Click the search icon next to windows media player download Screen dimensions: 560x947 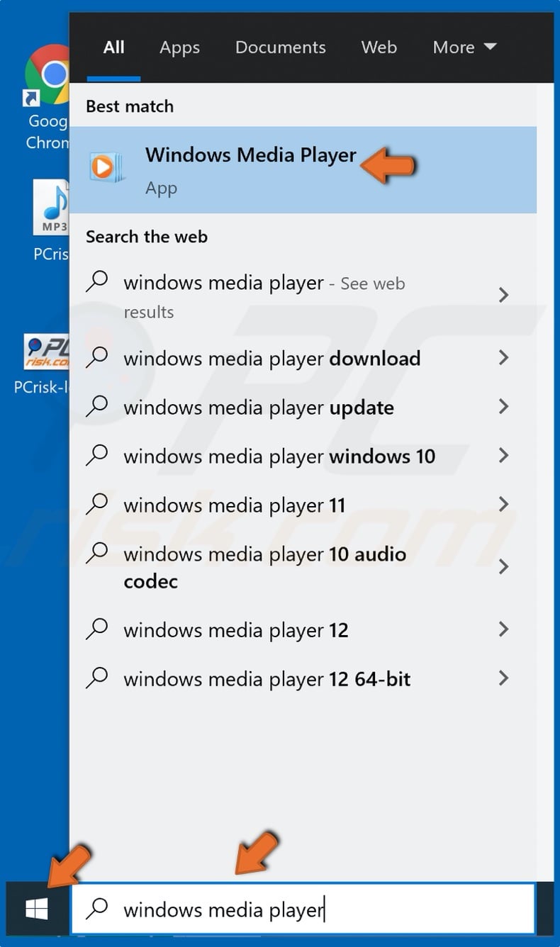point(97,358)
